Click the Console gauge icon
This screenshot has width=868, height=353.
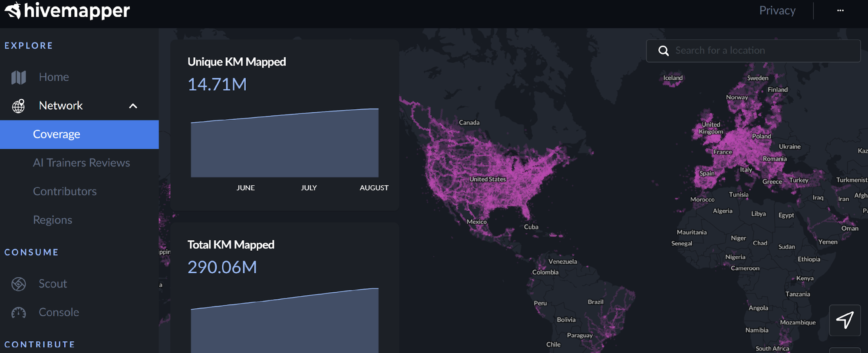tap(19, 313)
